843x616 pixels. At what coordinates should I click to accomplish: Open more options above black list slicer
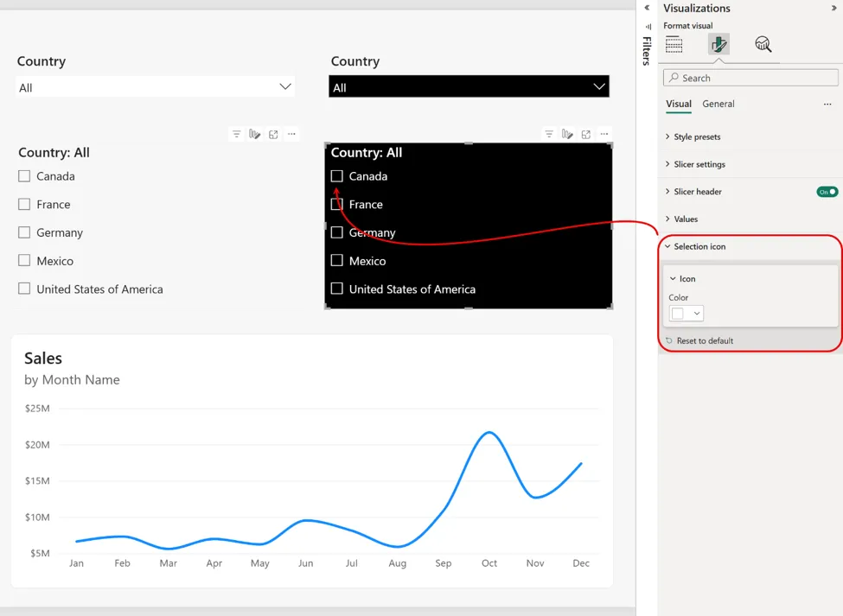(604, 134)
